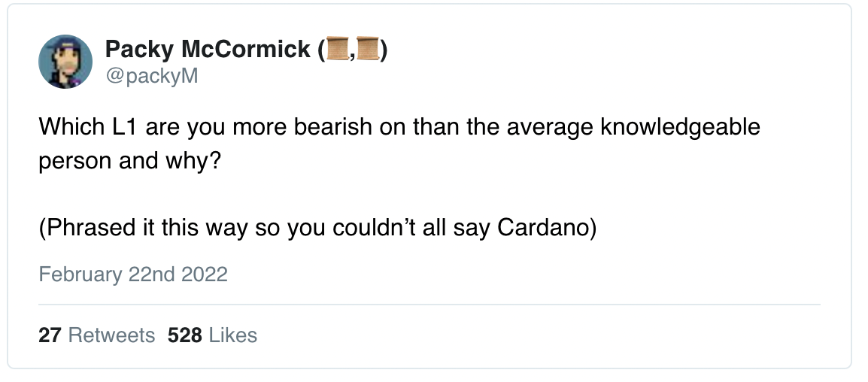Image resolution: width=868 pixels, height=382 pixels.
Task: Click the number 528 in the like count
Action: 185,335
